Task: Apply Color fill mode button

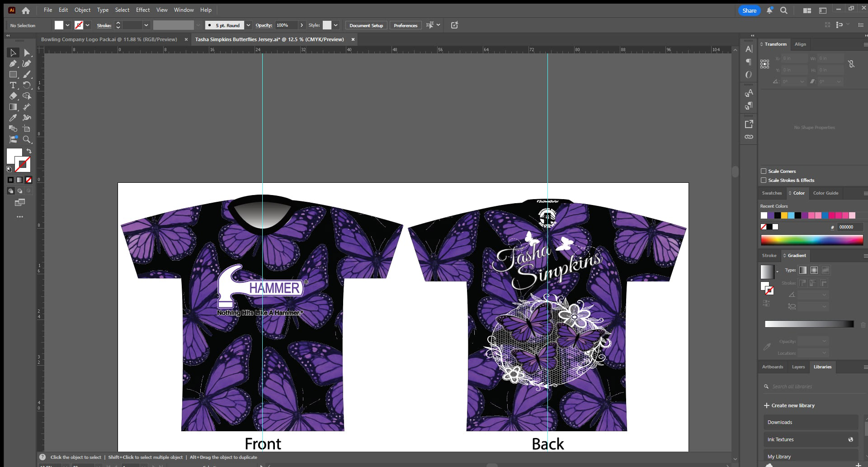Action: pos(11,180)
